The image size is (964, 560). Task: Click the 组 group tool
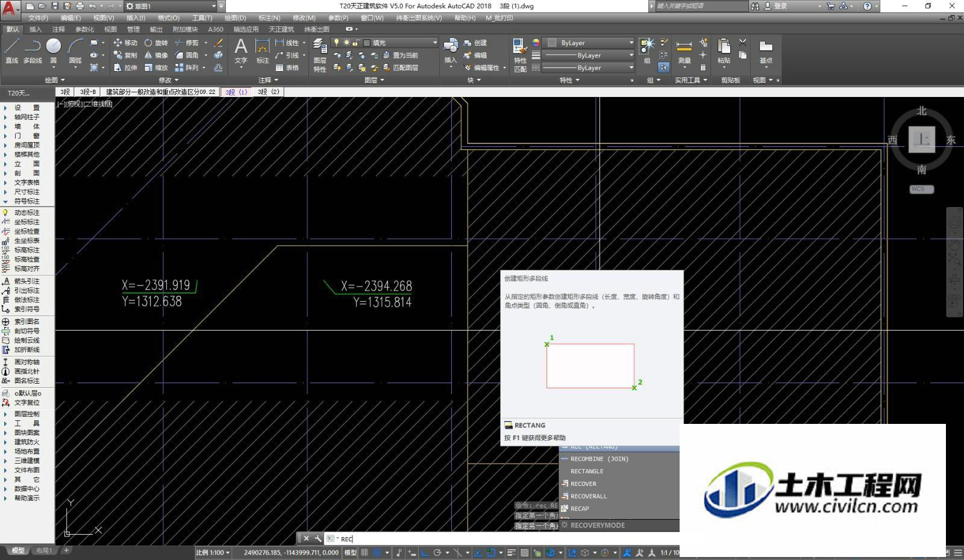pos(647,51)
